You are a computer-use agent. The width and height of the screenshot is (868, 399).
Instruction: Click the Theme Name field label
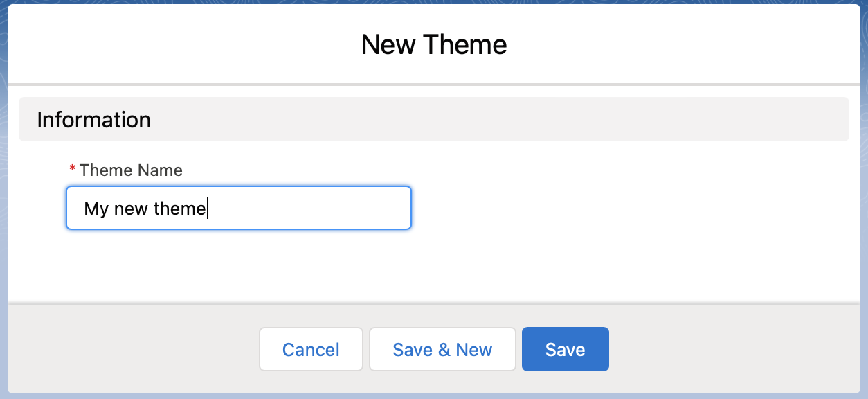pyautogui.click(x=131, y=170)
